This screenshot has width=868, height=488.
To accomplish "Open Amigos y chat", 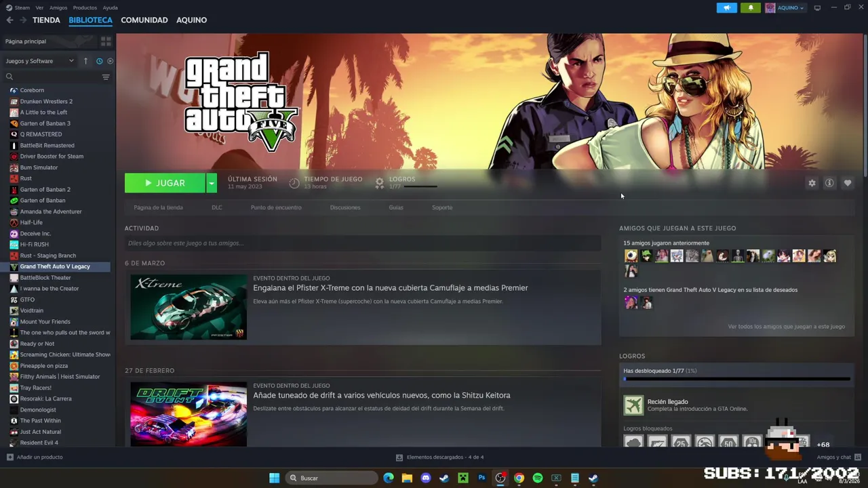I will pyautogui.click(x=839, y=457).
